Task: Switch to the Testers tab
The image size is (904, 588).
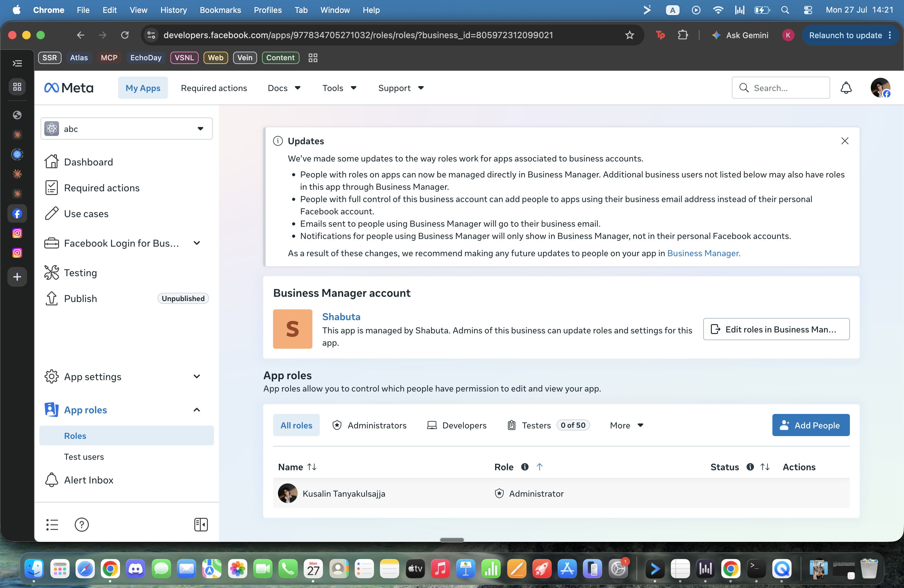Action: click(548, 425)
